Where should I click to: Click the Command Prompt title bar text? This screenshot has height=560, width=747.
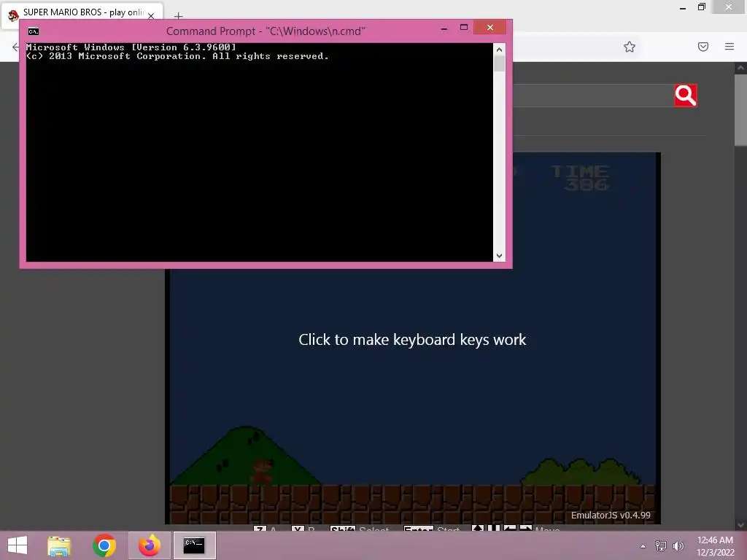coord(266,31)
